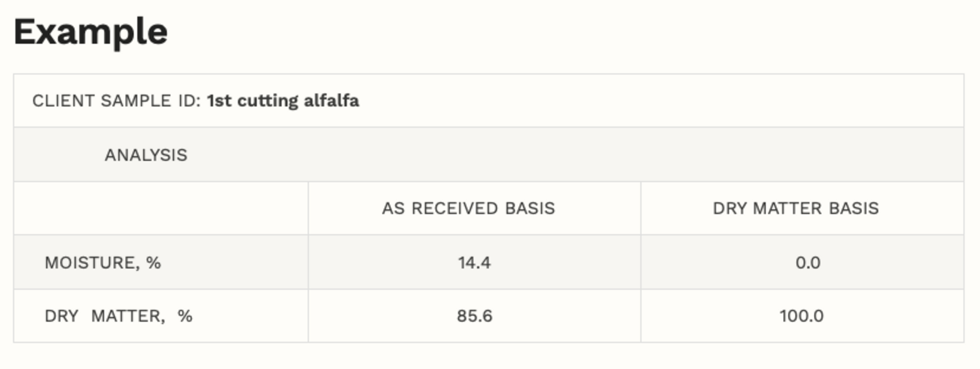980x369 pixels.
Task: Click the moisture dry basis value 0.0
Action: click(x=808, y=263)
